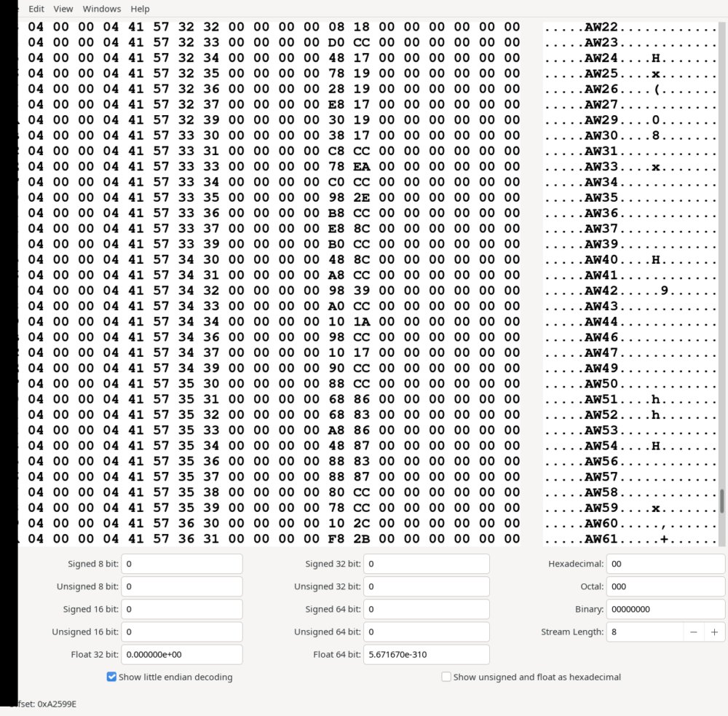
Task: Select byte C8 in the AW31 row
Action: (x=336, y=151)
